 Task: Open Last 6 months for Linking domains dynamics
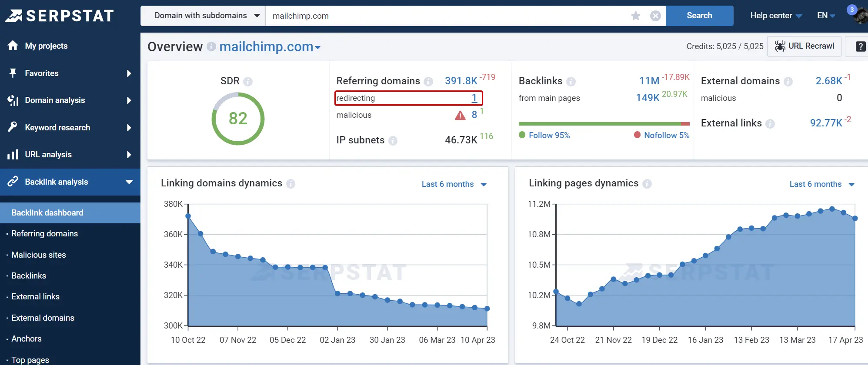tap(454, 184)
